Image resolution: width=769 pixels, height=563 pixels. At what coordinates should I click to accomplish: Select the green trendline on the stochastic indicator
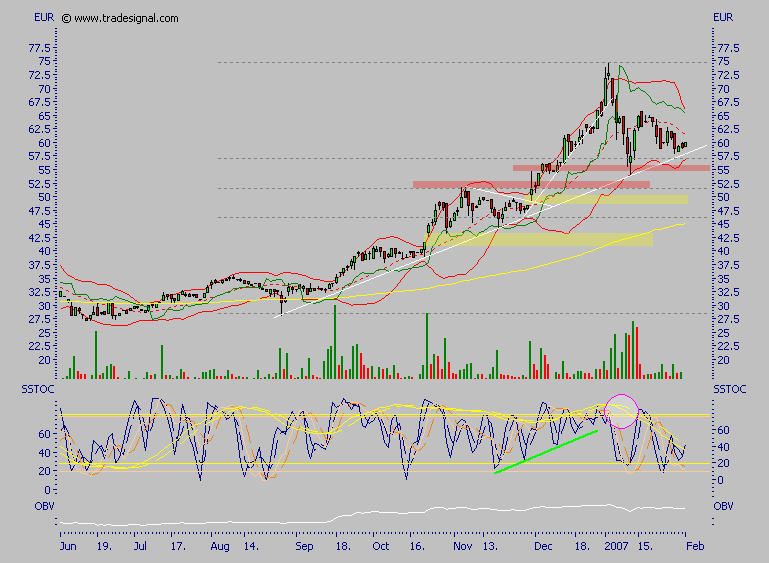(x=546, y=451)
